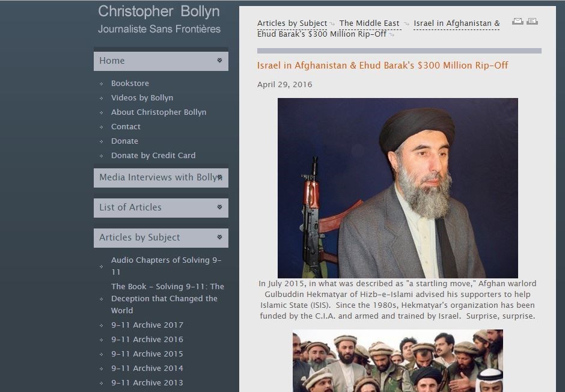
Task: Open 9-11 Archive 2017
Action: [147, 325]
